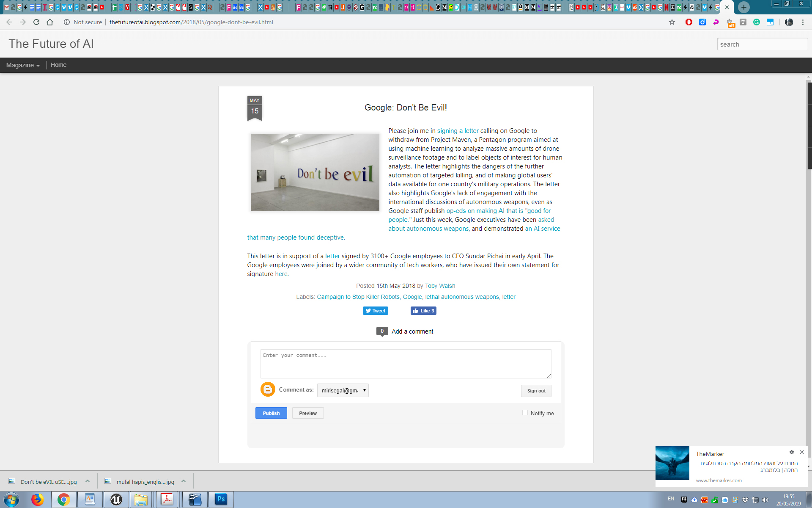Expand options for Don't be eVIL download
This screenshot has width=812, height=508.
click(x=88, y=481)
